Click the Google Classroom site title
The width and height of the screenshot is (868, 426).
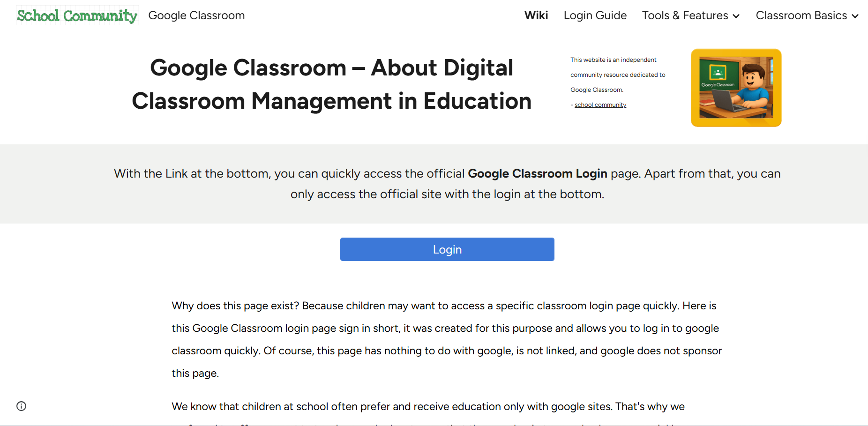(x=196, y=15)
